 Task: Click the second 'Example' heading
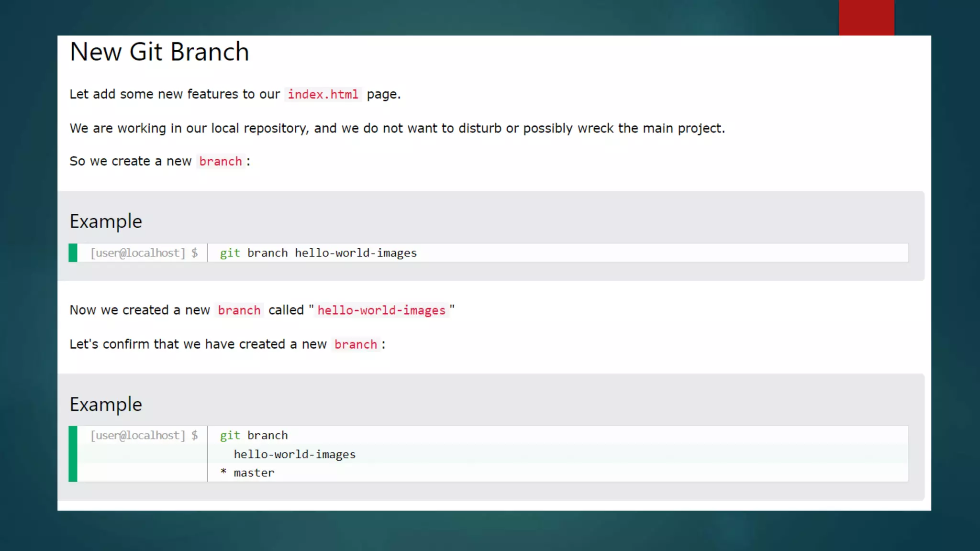tap(106, 405)
